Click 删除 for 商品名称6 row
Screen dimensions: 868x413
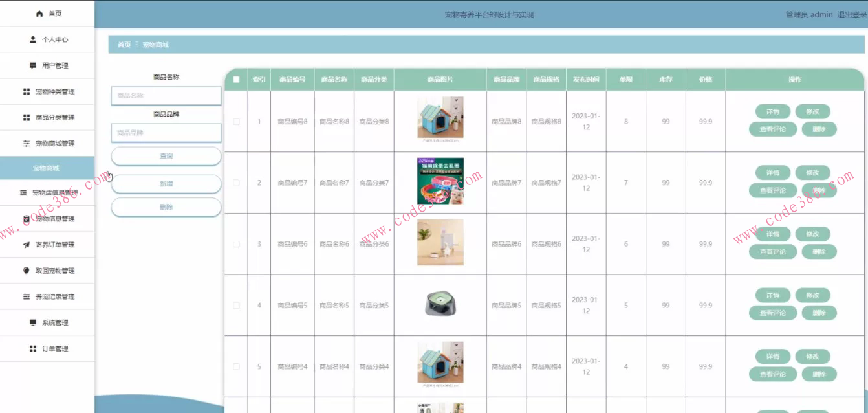coord(819,252)
